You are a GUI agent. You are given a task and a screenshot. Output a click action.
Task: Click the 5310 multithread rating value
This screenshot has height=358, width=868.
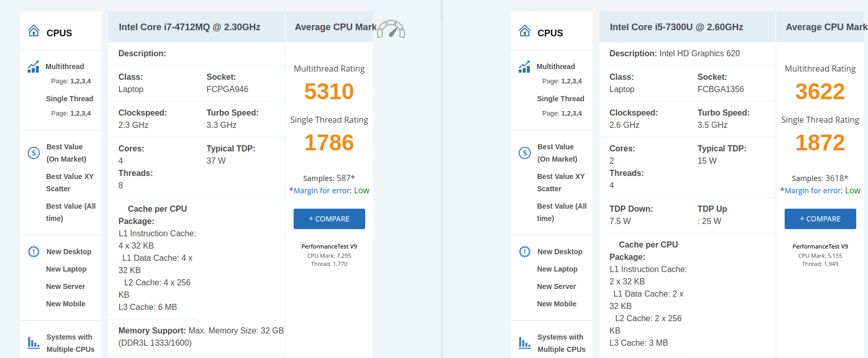pos(329,92)
